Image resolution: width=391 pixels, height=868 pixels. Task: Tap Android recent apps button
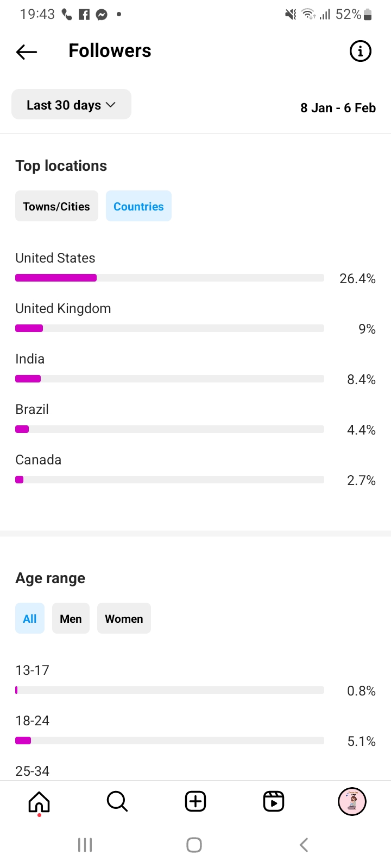pyautogui.click(x=85, y=845)
